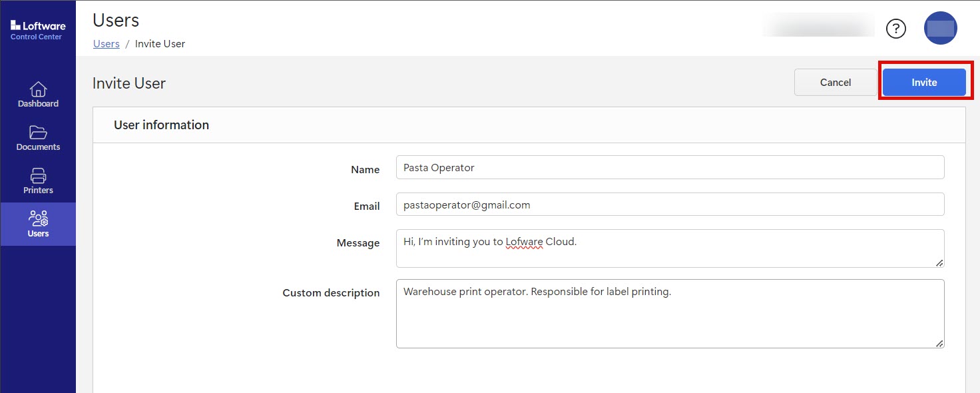Image resolution: width=980 pixels, height=393 pixels.
Task: Select the Users sidebar item
Action: [38, 224]
